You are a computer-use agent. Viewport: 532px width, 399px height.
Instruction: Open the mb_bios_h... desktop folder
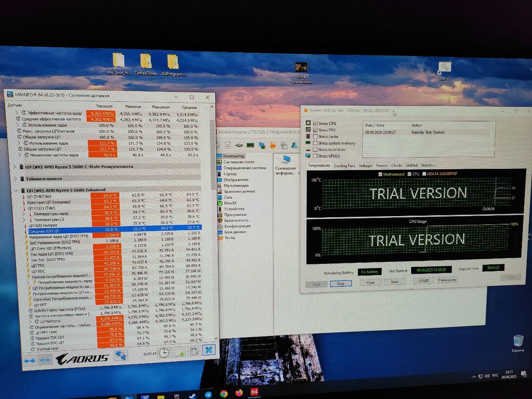click(x=119, y=64)
